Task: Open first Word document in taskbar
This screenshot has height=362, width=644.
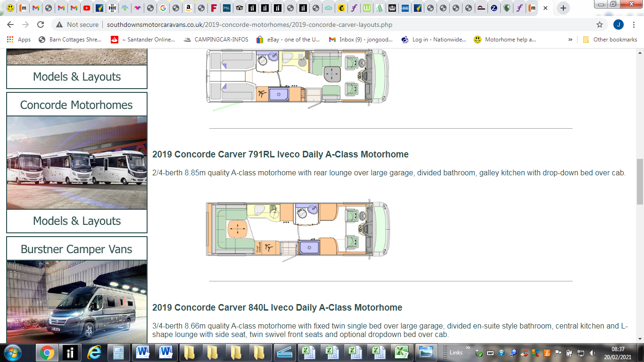Action: point(142,353)
